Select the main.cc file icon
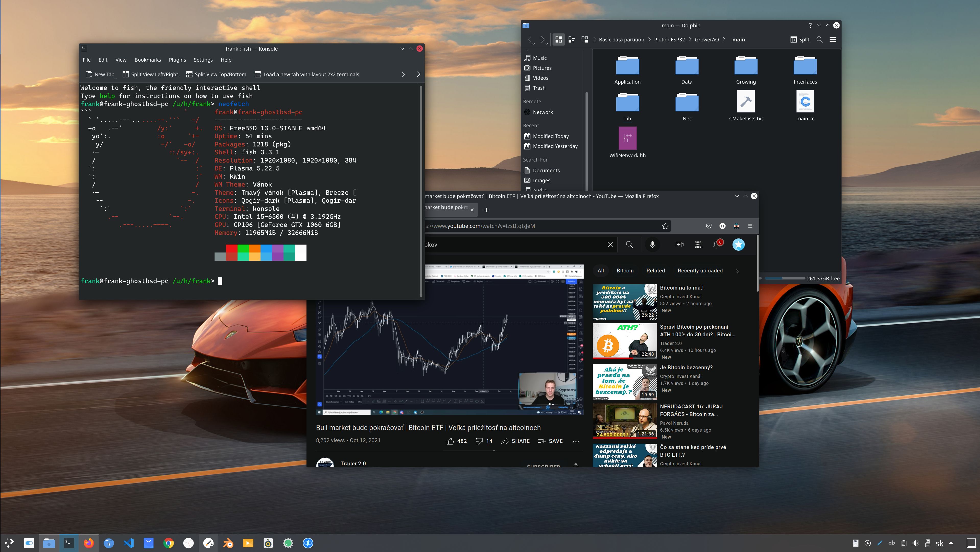Viewport: 980px width, 552px height. pos(805,101)
